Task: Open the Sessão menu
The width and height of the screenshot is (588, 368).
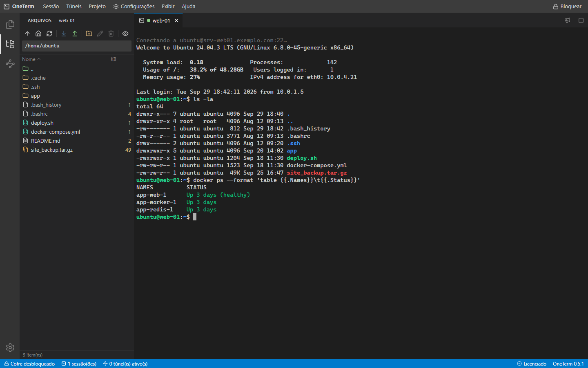Action: 51,7
